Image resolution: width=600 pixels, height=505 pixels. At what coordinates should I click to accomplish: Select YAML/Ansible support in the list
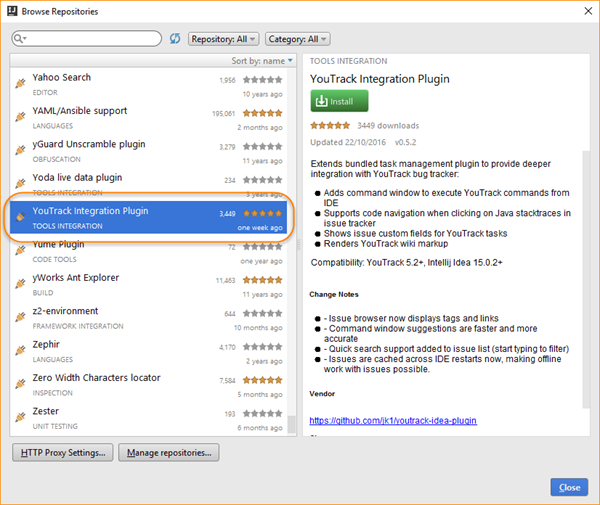pyautogui.click(x=148, y=118)
